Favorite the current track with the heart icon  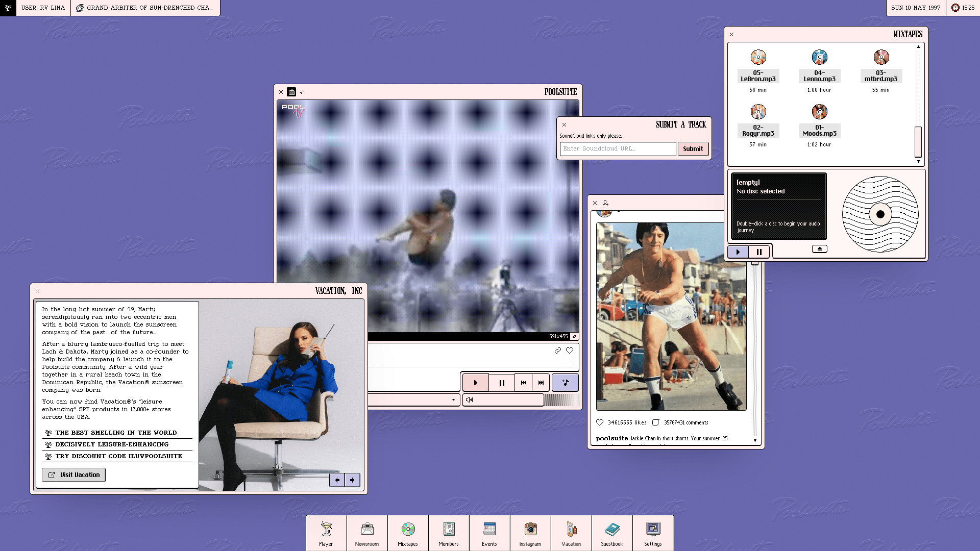[570, 350]
